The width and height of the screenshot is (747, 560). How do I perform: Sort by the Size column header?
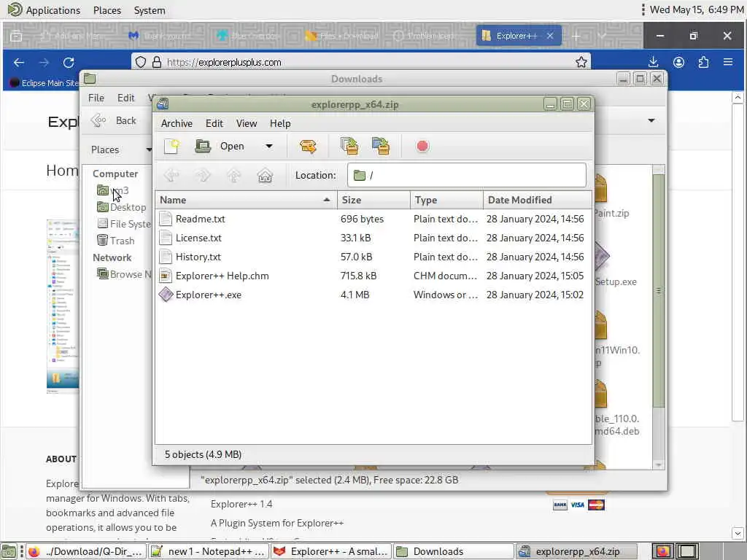pos(373,200)
